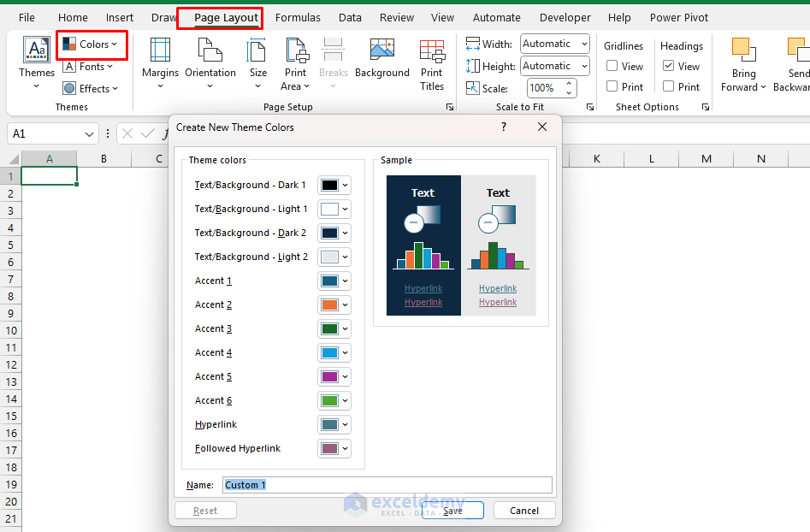The image size is (810, 532).
Task: Click the theme Name text field
Action: click(x=385, y=485)
